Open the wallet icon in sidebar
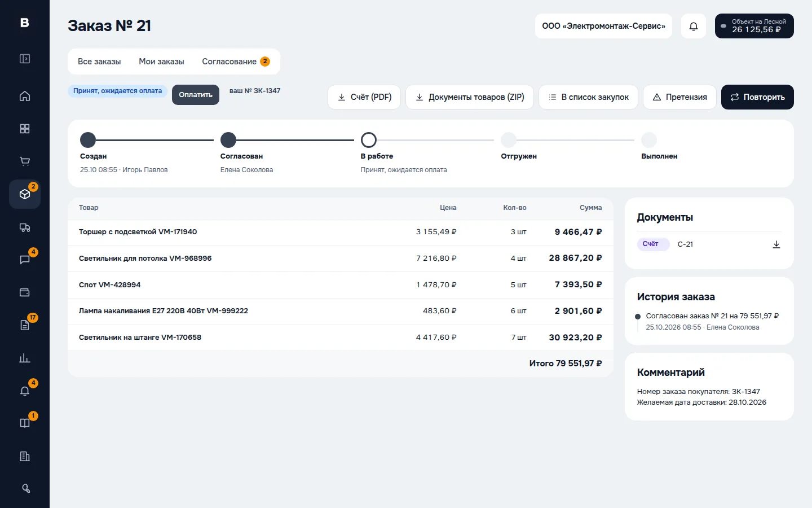The width and height of the screenshot is (812, 508). [x=25, y=292]
